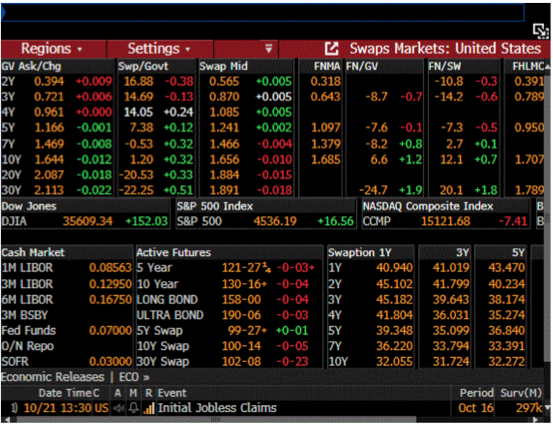Click the S&P 500 value 4536.19
553x426 pixels.
coord(275,221)
